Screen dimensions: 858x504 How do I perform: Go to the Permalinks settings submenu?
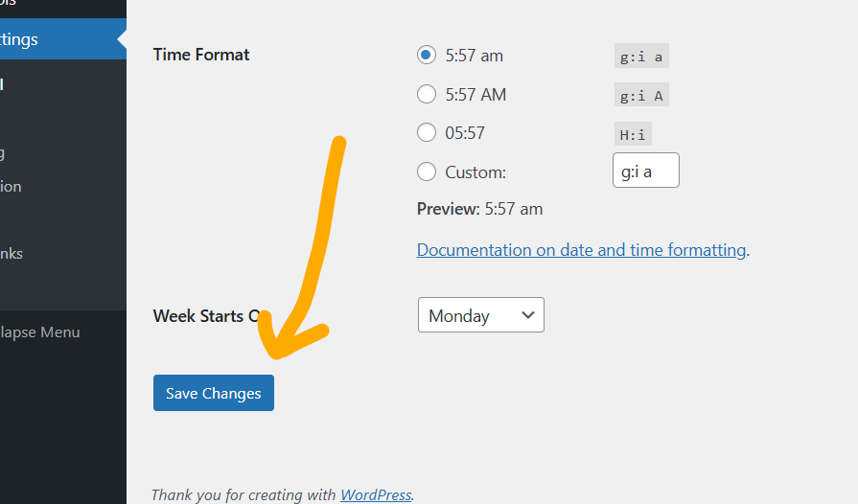click(x=12, y=254)
